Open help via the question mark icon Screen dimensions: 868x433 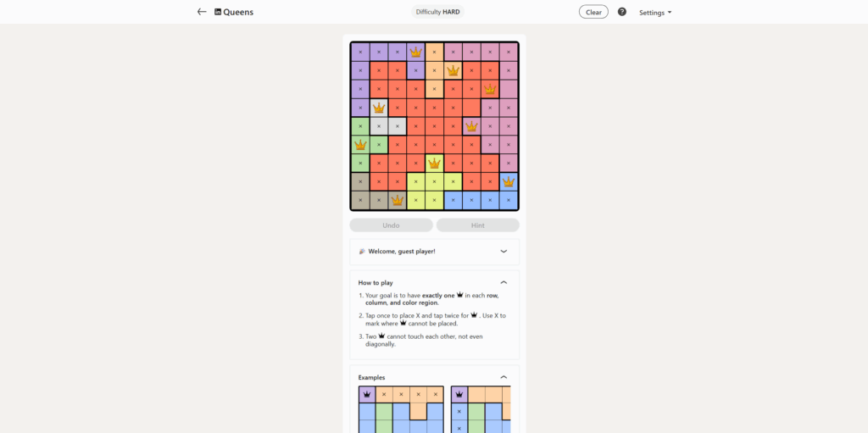pos(622,12)
